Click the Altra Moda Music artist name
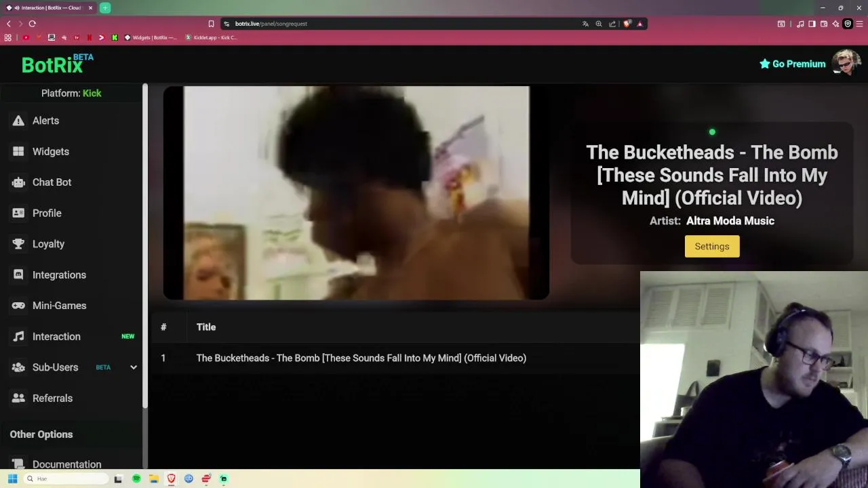Image resolution: width=868 pixels, height=488 pixels. 730,220
